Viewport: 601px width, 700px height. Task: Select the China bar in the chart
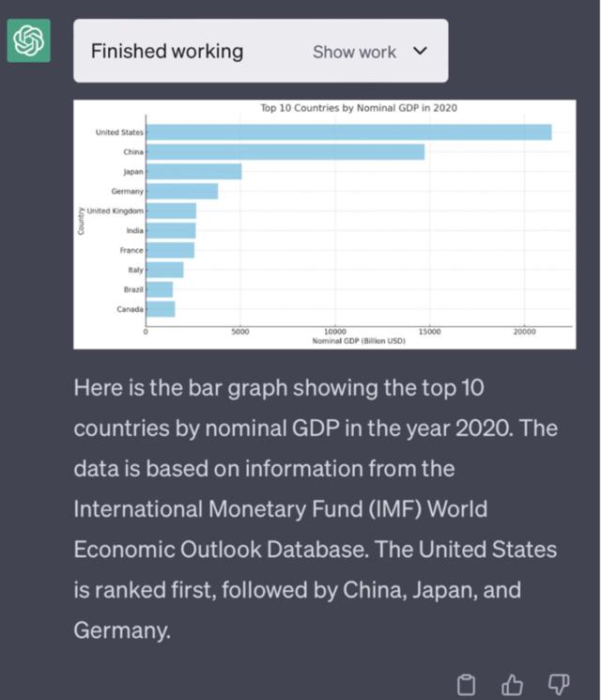coord(285,152)
